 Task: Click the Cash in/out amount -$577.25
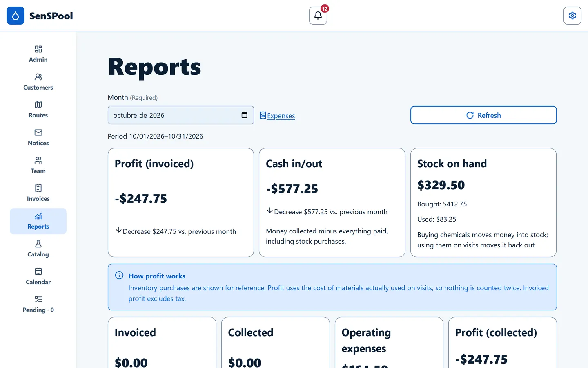pos(292,189)
